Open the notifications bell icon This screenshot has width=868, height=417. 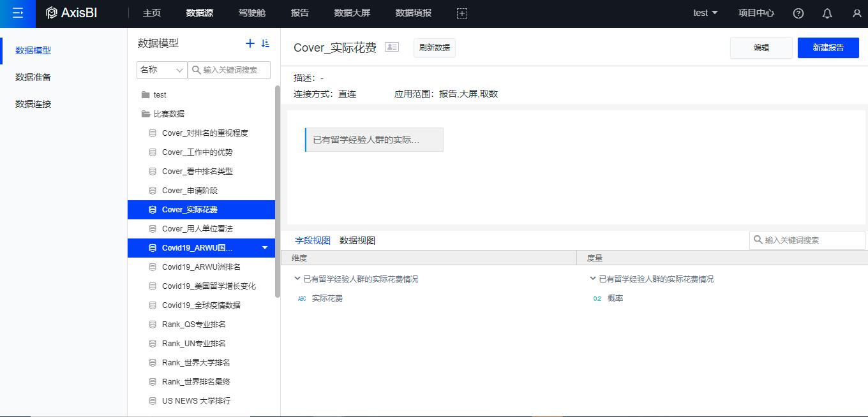click(x=827, y=13)
